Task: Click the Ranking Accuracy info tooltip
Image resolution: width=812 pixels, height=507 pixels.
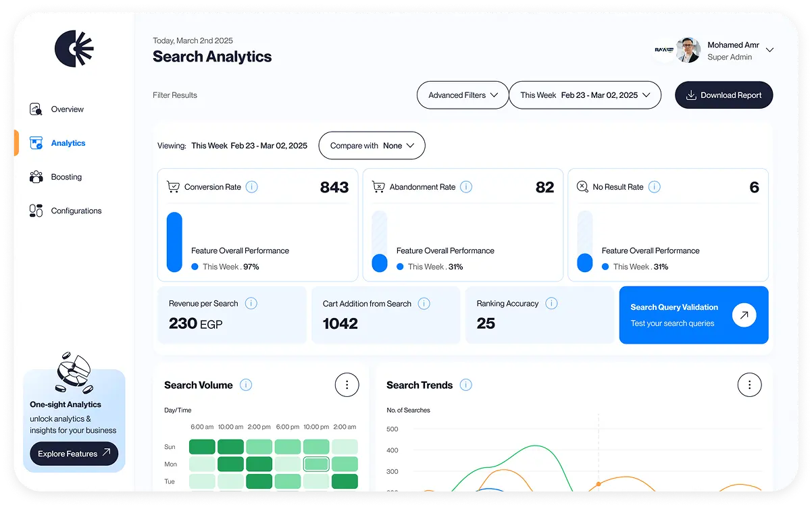Action: (553, 303)
